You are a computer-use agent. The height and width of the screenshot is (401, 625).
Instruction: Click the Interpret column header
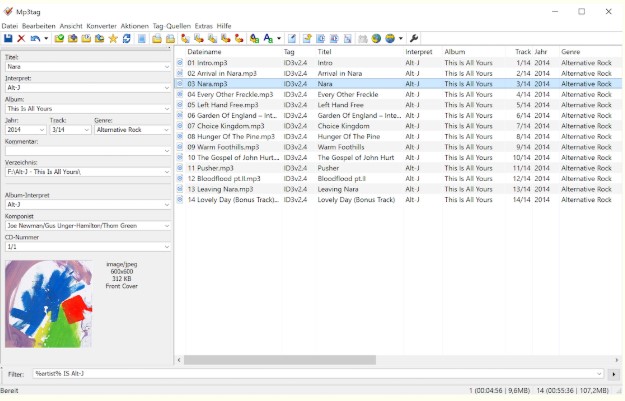[x=420, y=51]
